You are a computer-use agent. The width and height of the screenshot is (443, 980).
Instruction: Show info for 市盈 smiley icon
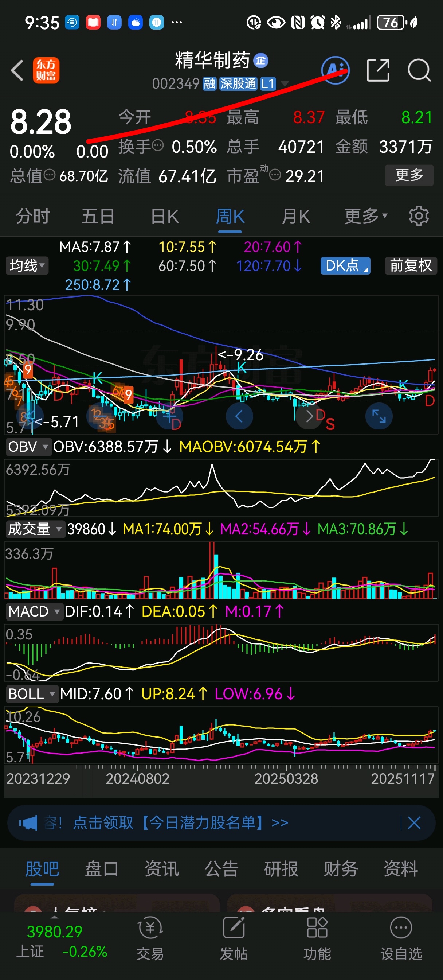coord(275,175)
